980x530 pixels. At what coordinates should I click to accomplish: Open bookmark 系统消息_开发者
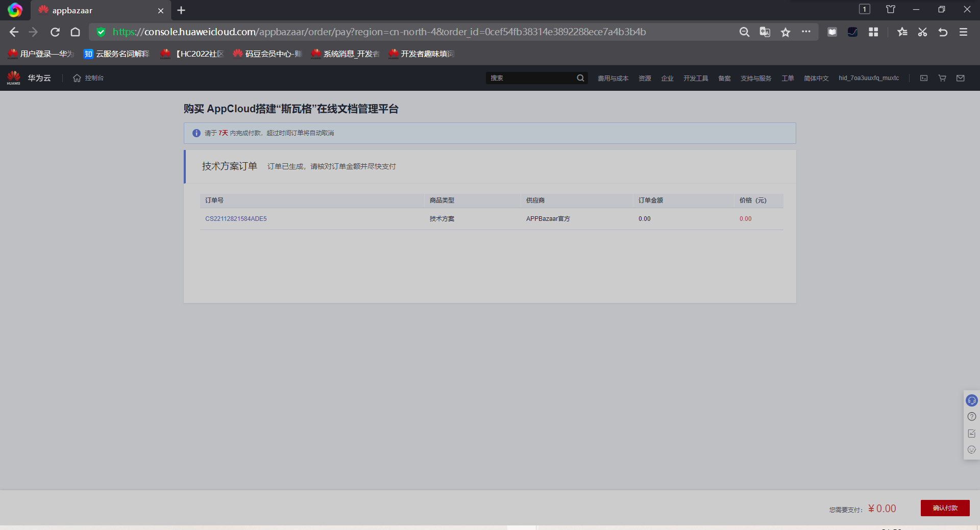click(x=345, y=54)
